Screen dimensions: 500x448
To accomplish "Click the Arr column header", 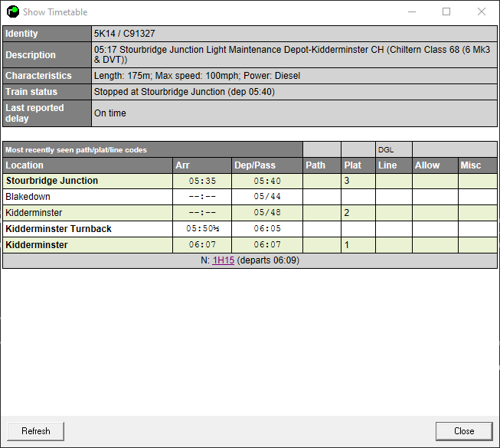I will pyautogui.click(x=182, y=165).
